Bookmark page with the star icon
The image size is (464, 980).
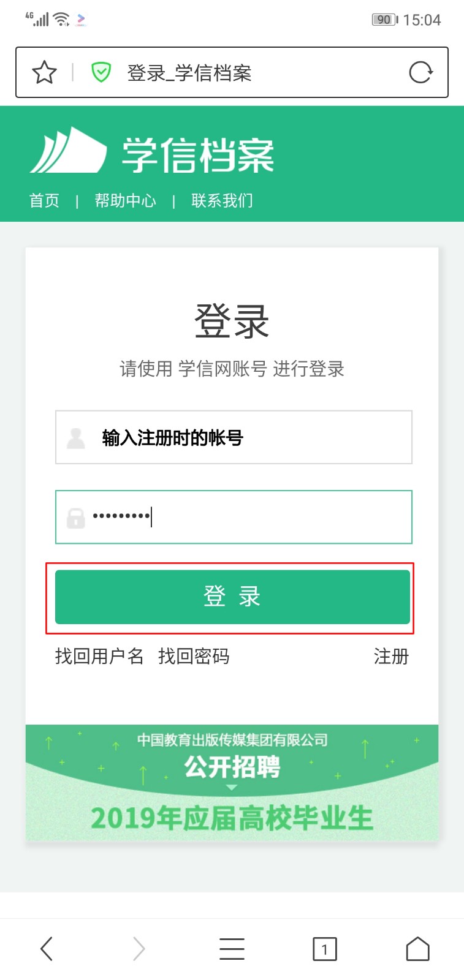click(44, 72)
